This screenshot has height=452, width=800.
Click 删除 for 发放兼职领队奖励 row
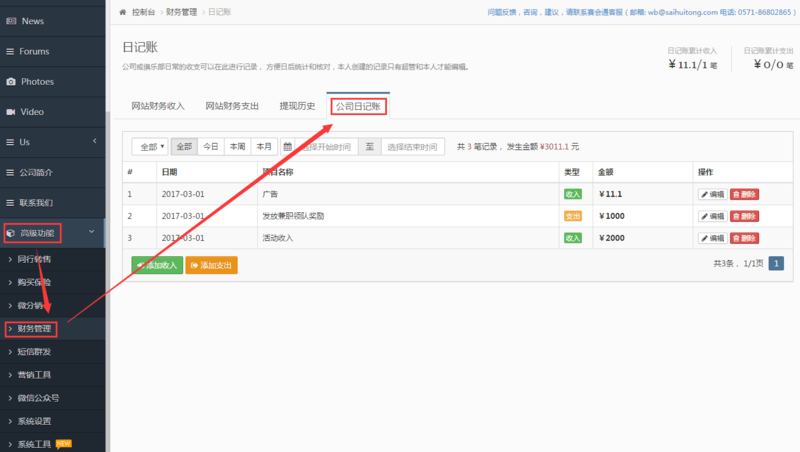(745, 216)
